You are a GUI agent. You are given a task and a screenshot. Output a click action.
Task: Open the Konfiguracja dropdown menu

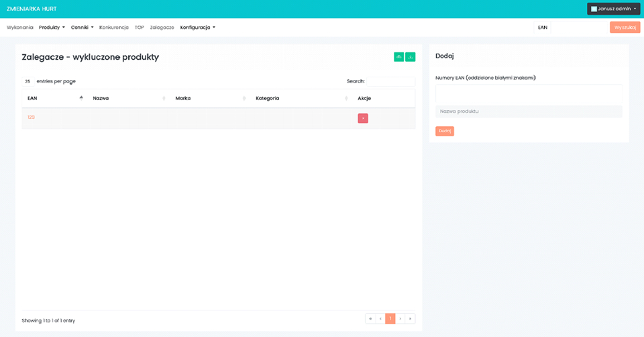pos(197,28)
